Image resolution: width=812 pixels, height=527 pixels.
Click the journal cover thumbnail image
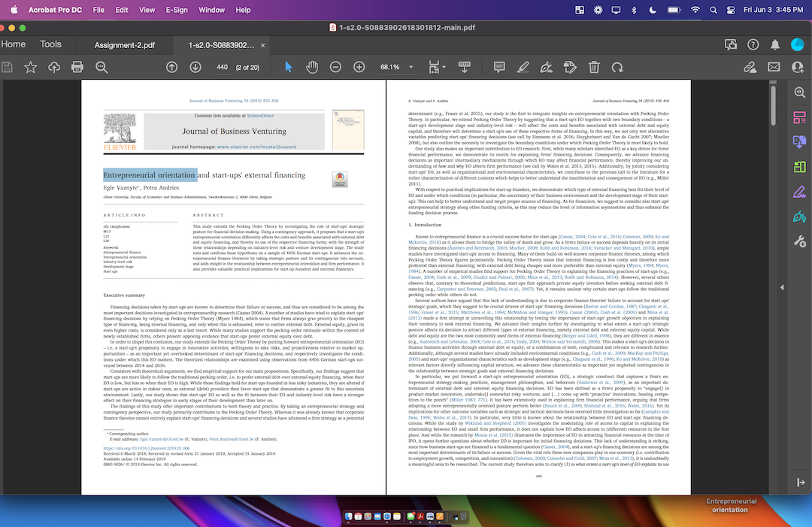348,130
